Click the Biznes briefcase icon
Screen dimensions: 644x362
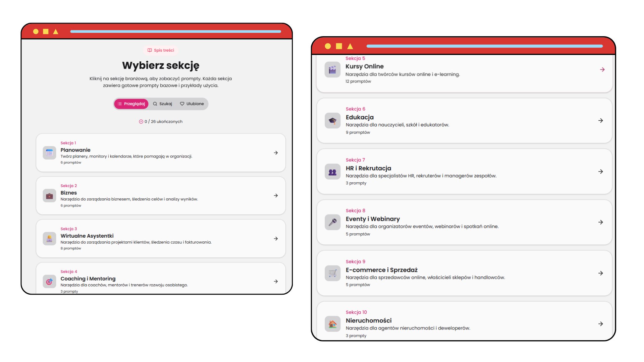49,196
